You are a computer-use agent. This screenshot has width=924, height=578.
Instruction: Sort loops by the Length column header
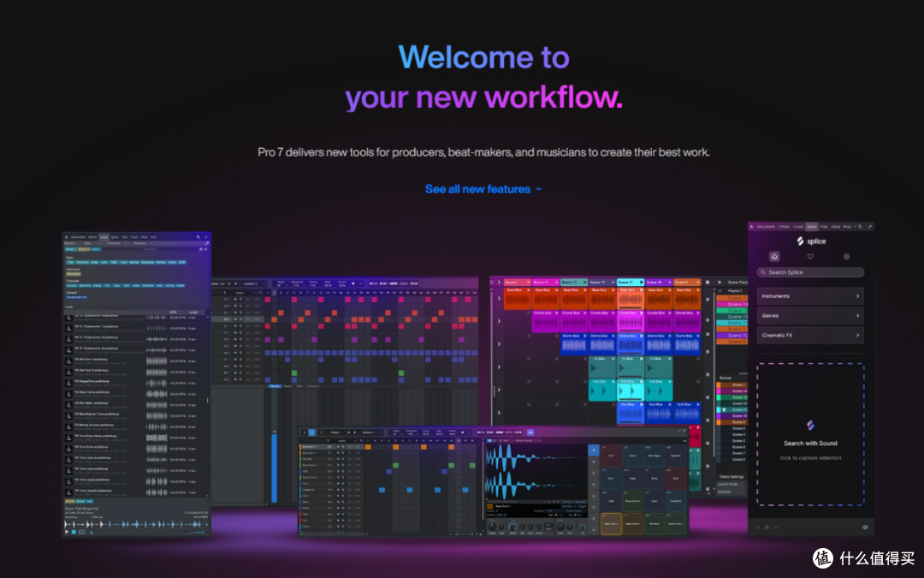coord(194,312)
